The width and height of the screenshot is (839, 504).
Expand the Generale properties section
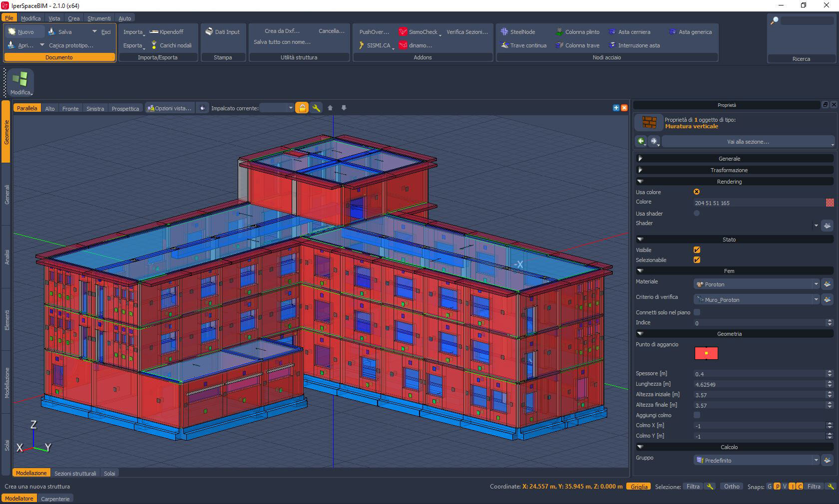click(729, 159)
